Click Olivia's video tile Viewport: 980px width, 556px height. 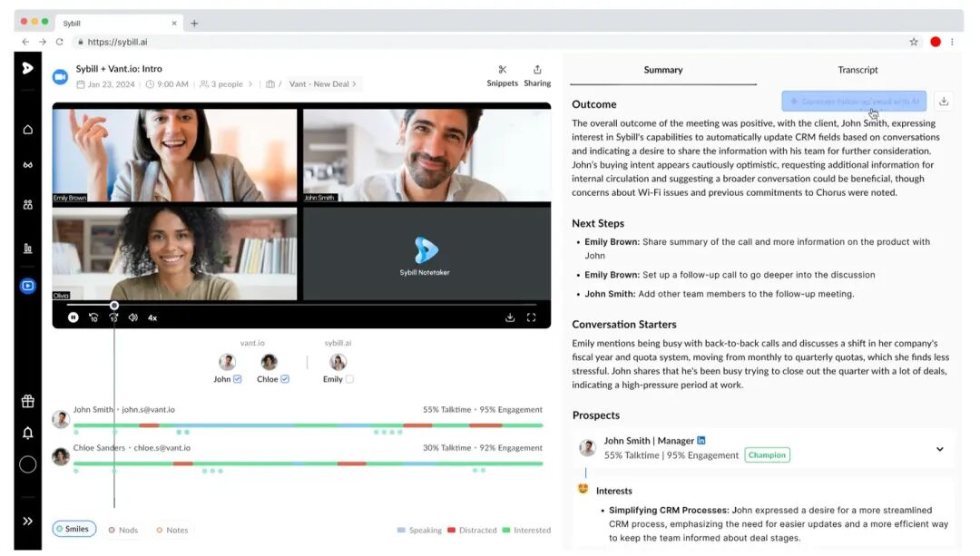(175, 254)
